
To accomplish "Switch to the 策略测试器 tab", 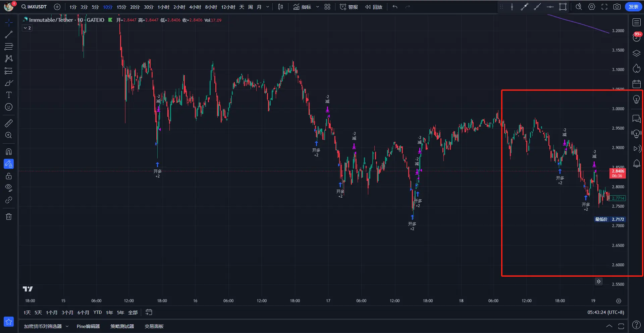I will coord(122,326).
